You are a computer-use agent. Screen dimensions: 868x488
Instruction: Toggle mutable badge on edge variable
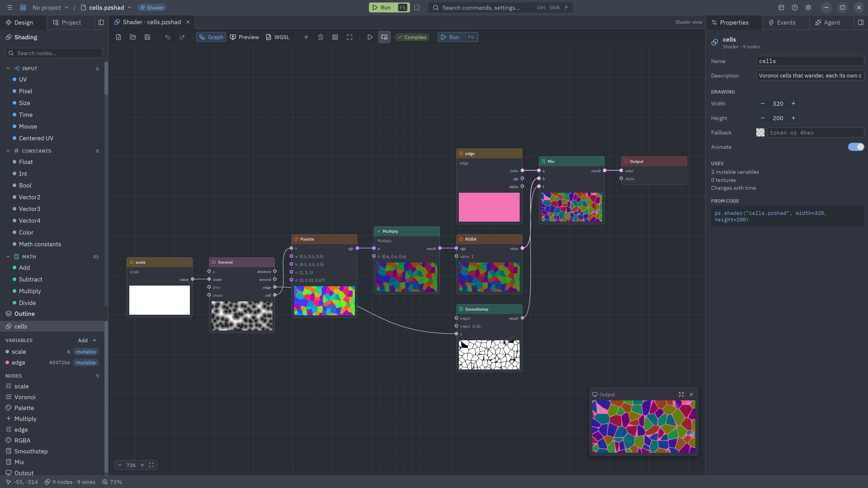86,362
